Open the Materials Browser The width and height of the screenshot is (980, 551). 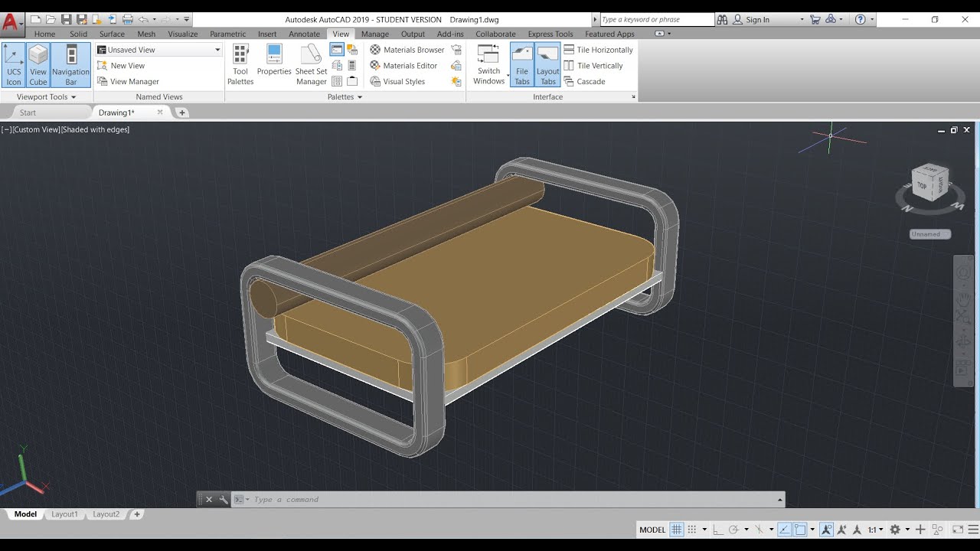(407, 50)
